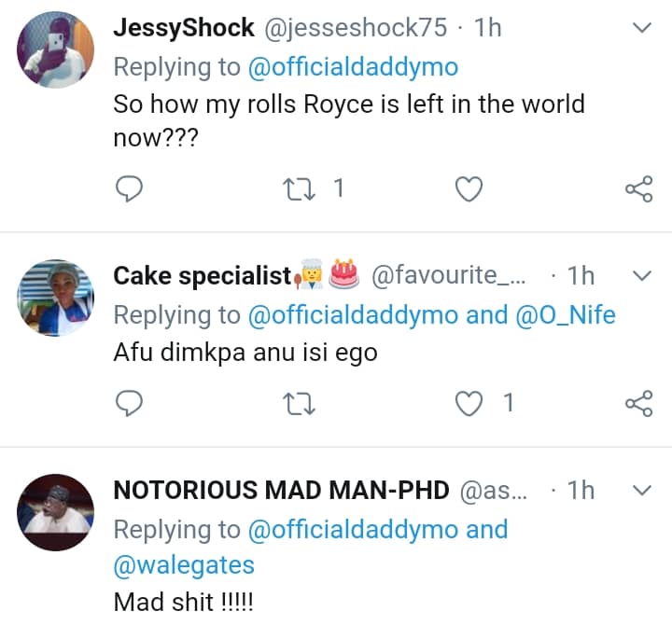Screen dimensions: 672x625
Task: View Cake specialist's avatar
Action: [56, 297]
